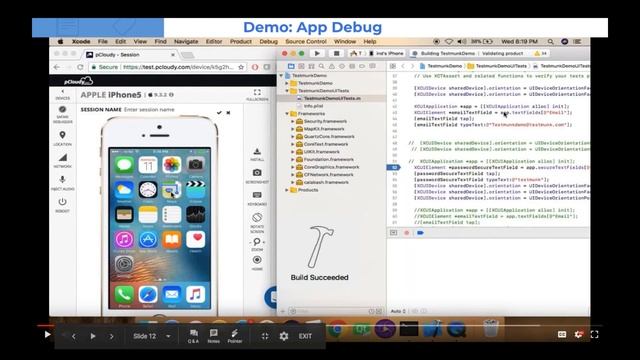Open the Issue navigator warning-triangle icon
The image size is (640, 360).
332,66
